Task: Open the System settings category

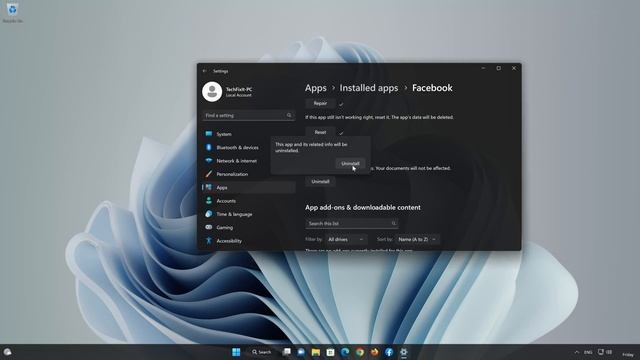Action: click(x=249, y=134)
